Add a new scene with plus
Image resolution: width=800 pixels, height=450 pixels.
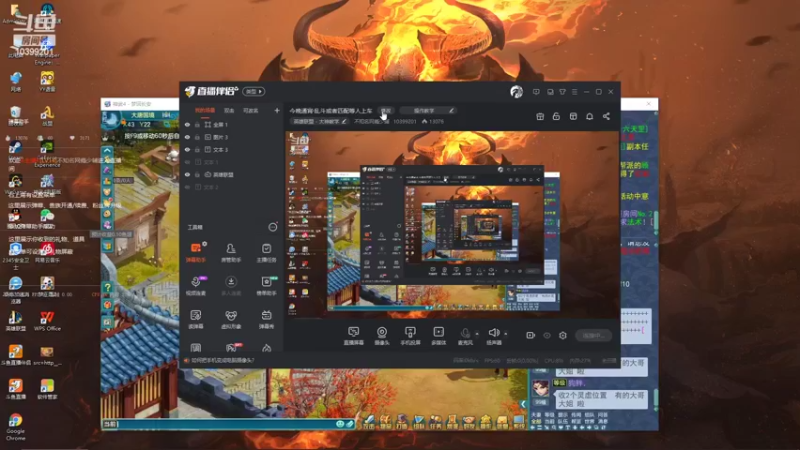[x=277, y=110]
